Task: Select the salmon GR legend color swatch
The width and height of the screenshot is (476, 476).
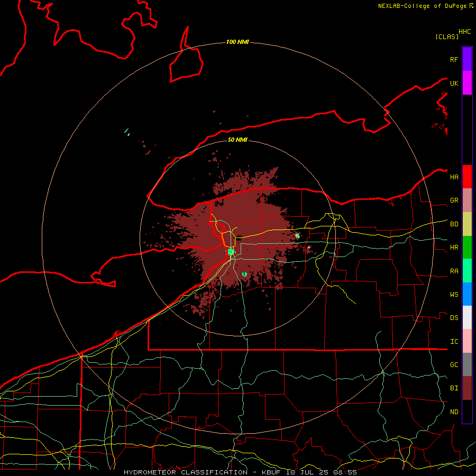Action: click(467, 200)
